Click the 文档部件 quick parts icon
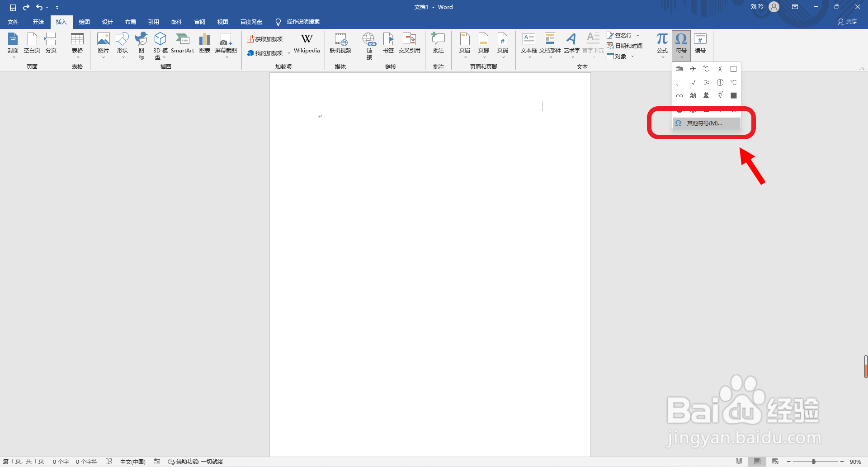 tap(550, 39)
